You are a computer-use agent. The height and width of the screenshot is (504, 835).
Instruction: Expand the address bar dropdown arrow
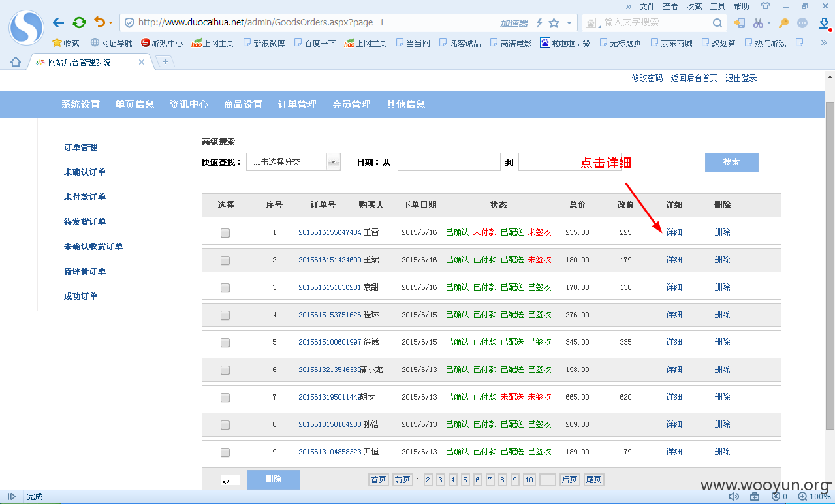(x=569, y=23)
